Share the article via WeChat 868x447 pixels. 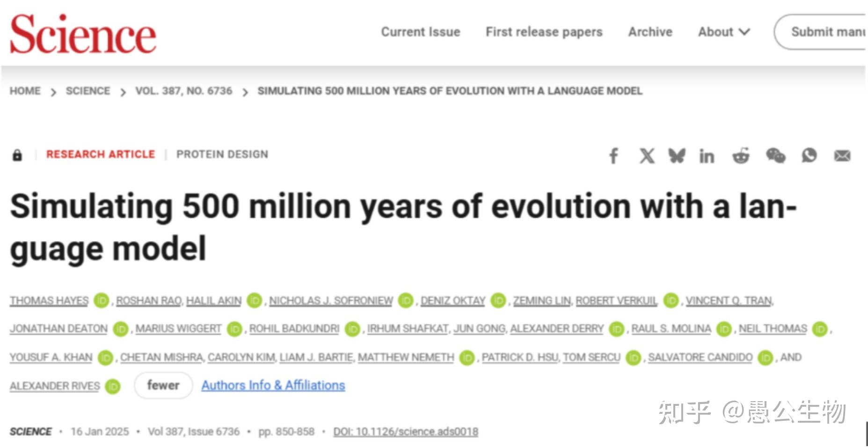(775, 156)
